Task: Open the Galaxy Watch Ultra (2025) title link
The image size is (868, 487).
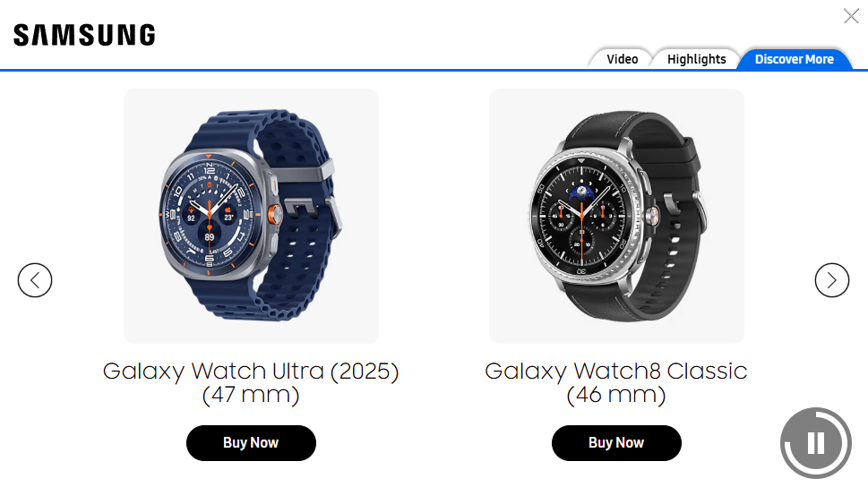Action: 251,382
